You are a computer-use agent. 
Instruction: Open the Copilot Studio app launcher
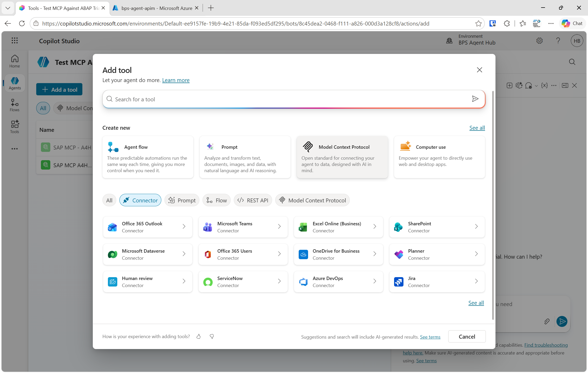pos(15,40)
